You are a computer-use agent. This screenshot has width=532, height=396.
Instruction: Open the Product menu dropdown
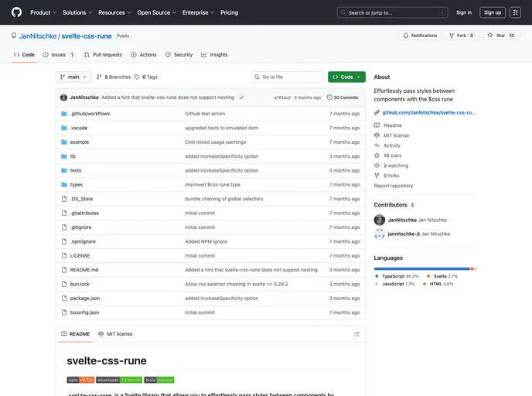(x=43, y=12)
